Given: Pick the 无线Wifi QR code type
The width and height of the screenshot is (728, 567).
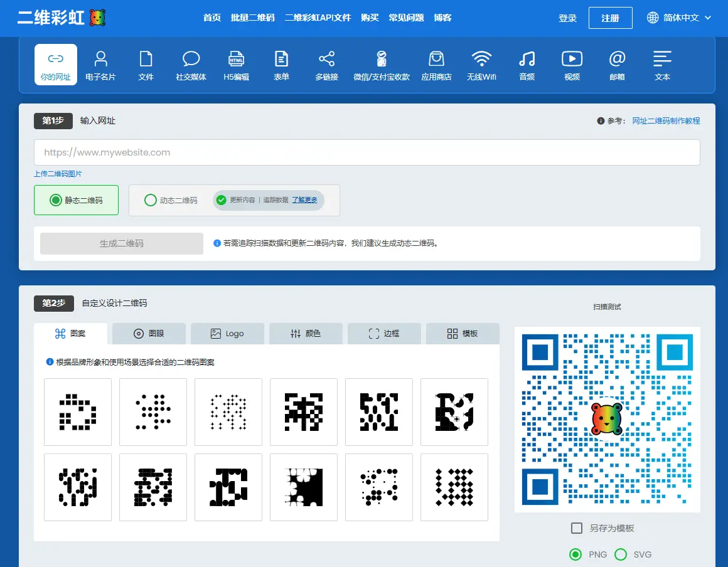Looking at the screenshot, I should click(x=481, y=65).
